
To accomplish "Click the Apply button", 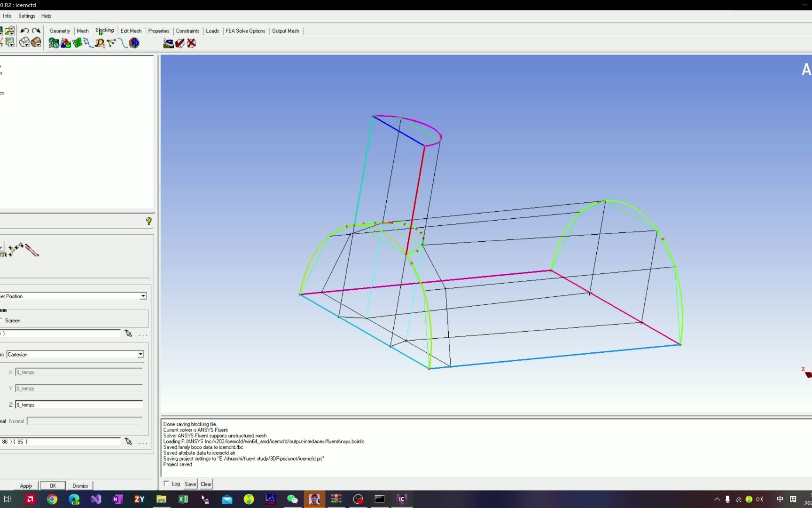I will (26, 485).
